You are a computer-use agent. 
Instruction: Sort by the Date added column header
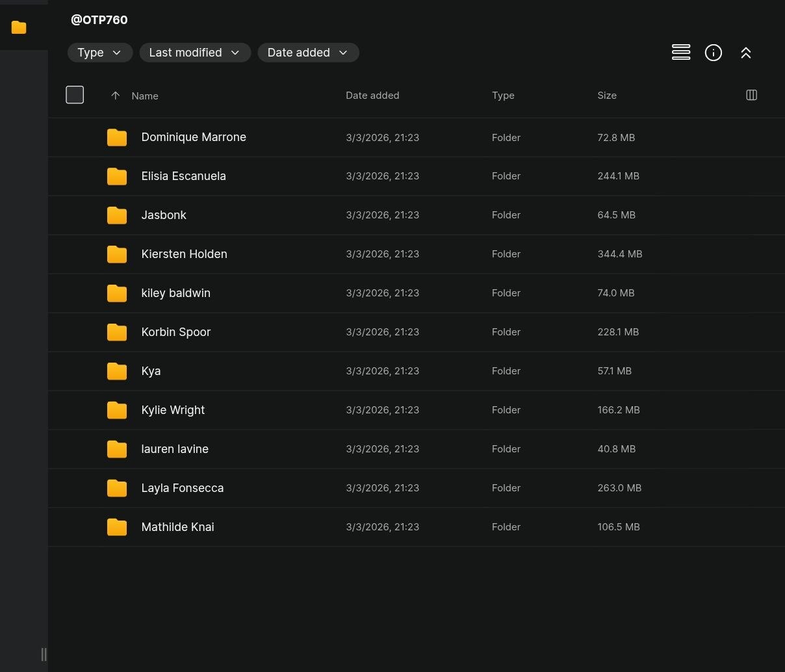click(372, 96)
